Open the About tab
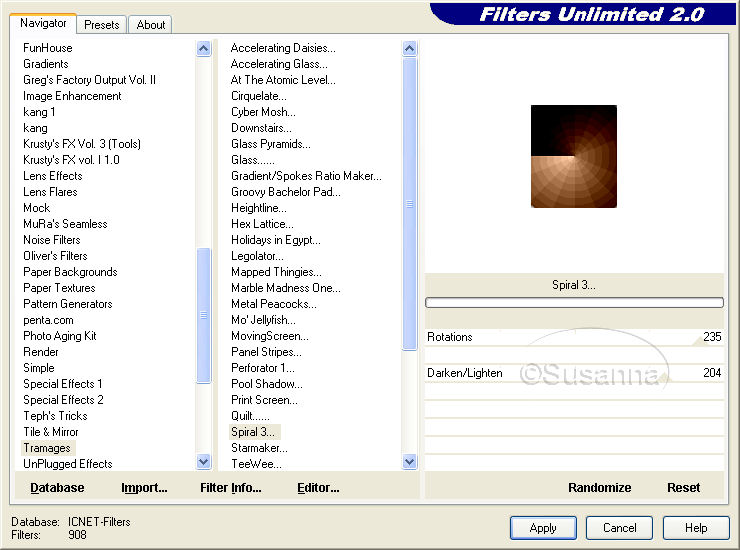Screen dimensions: 740x550 (x=151, y=25)
